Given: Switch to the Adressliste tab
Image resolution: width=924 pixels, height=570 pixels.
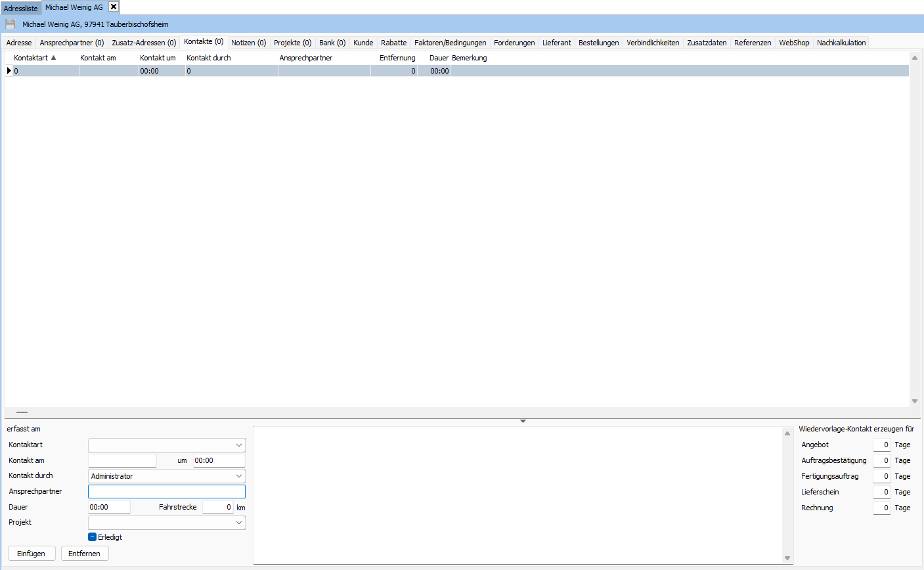Looking at the screenshot, I should tap(21, 7).
